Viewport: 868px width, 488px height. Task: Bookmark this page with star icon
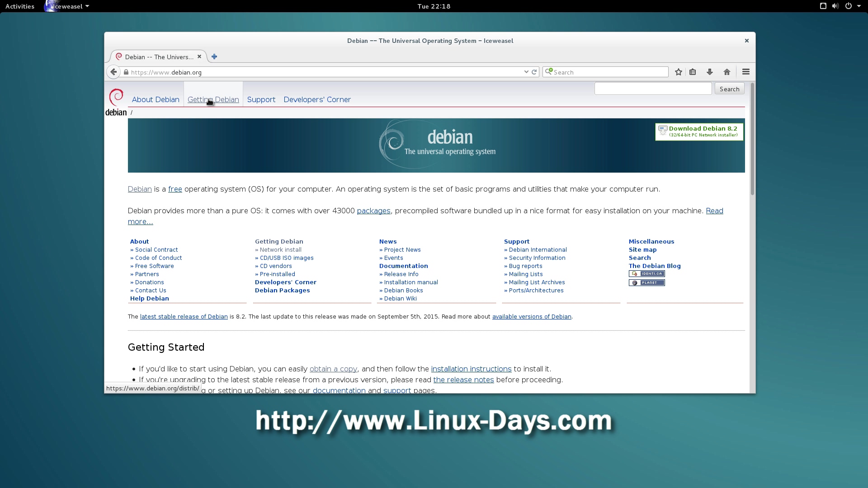click(x=678, y=72)
